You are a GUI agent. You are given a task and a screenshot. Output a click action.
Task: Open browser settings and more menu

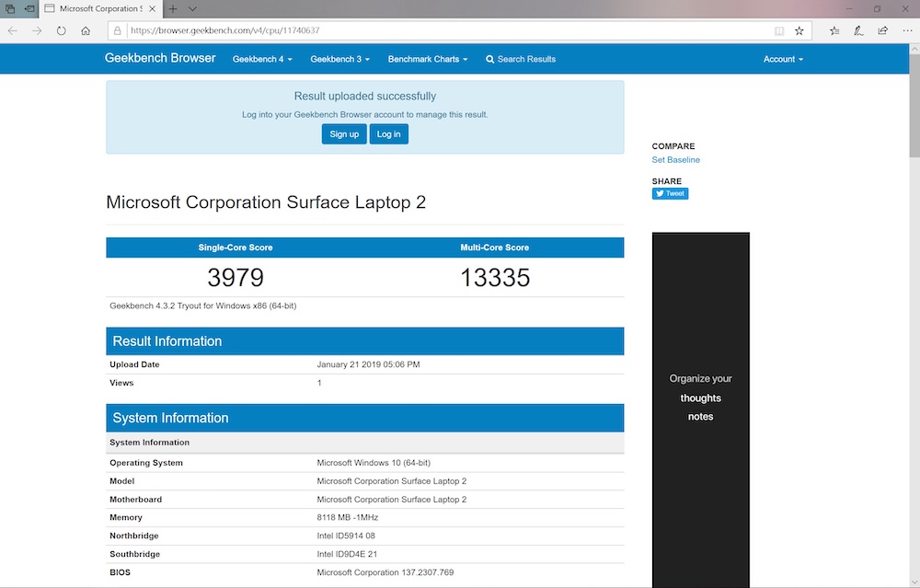pyautogui.click(x=906, y=30)
